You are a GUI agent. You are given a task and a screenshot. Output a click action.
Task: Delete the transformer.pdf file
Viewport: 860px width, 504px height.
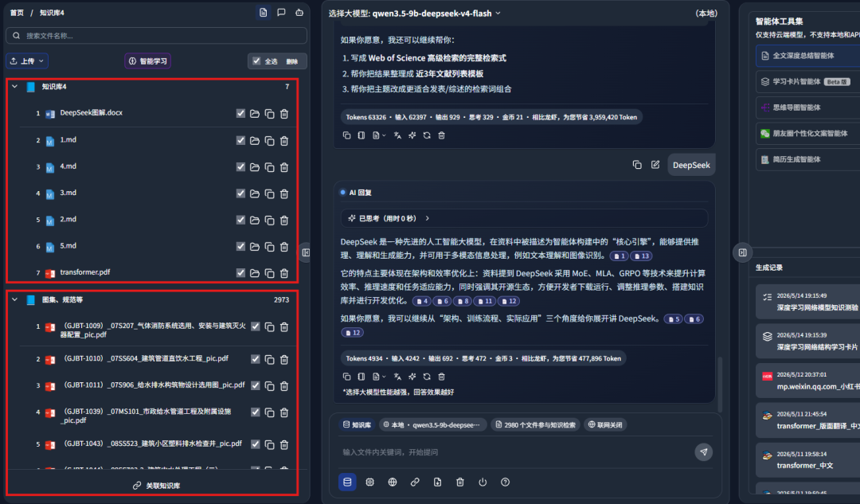[x=284, y=272]
